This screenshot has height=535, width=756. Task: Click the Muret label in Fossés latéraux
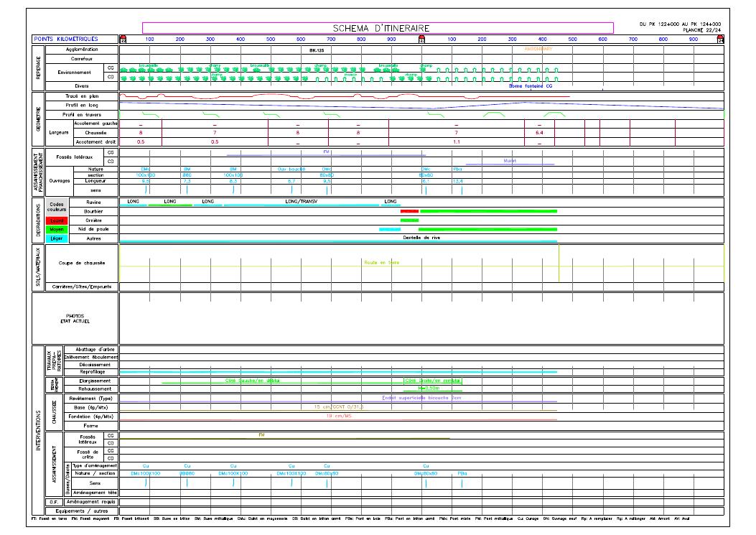point(510,161)
